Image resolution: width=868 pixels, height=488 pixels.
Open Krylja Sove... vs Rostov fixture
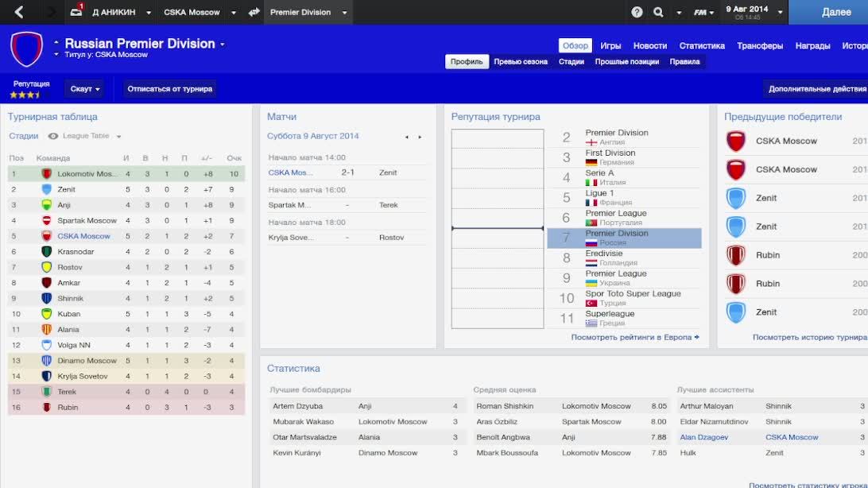[x=347, y=238]
